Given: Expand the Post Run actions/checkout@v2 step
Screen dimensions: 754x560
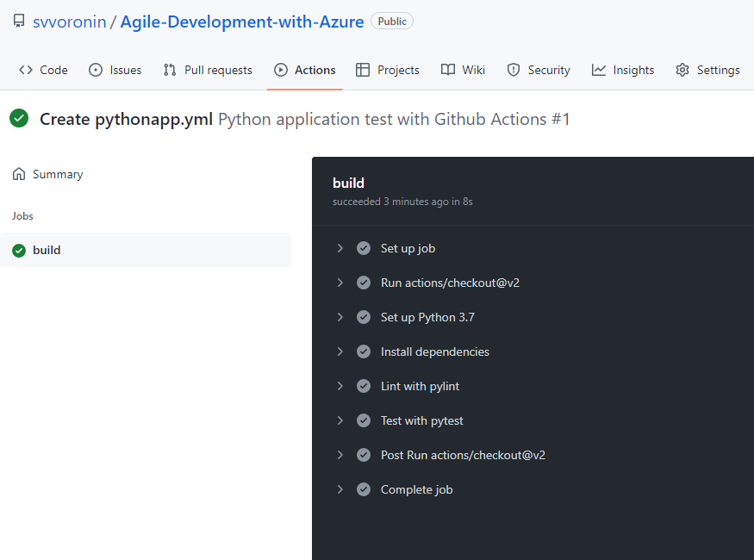Looking at the screenshot, I should click(340, 455).
